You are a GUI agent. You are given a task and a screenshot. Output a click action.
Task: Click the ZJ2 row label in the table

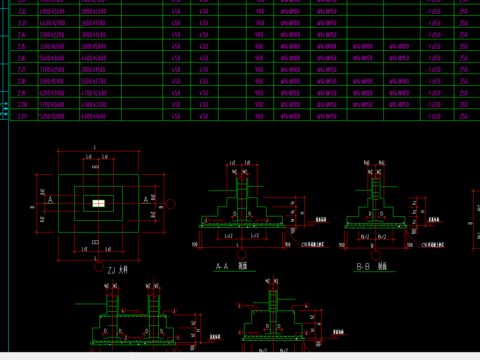point(22,12)
